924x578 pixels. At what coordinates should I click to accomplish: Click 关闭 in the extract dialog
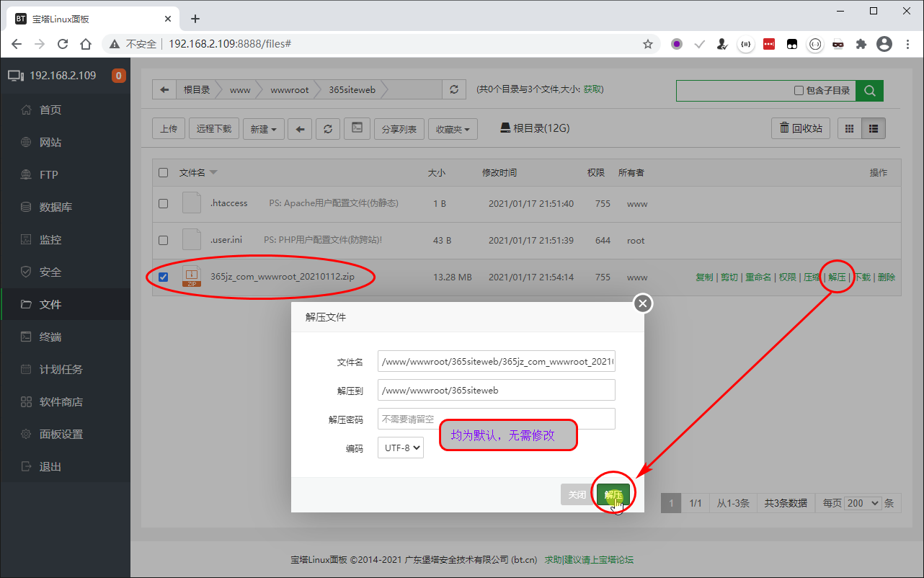pyautogui.click(x=577, y=494)
